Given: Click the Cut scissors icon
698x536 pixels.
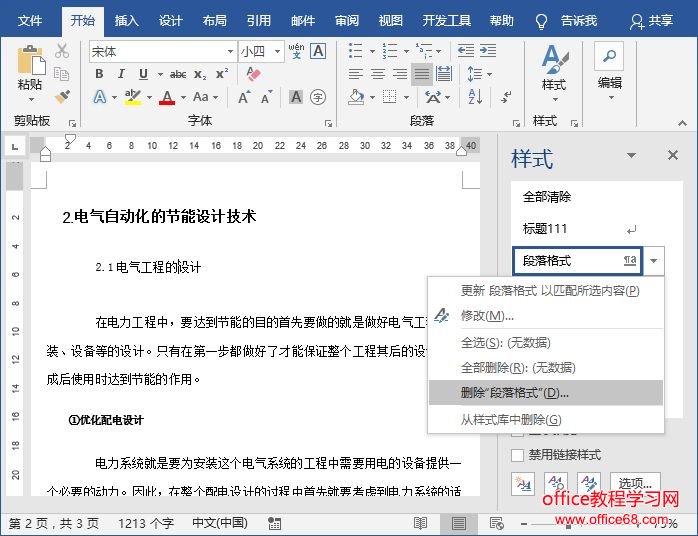Looking at the screenshot, I should click(x=62, y=51).
